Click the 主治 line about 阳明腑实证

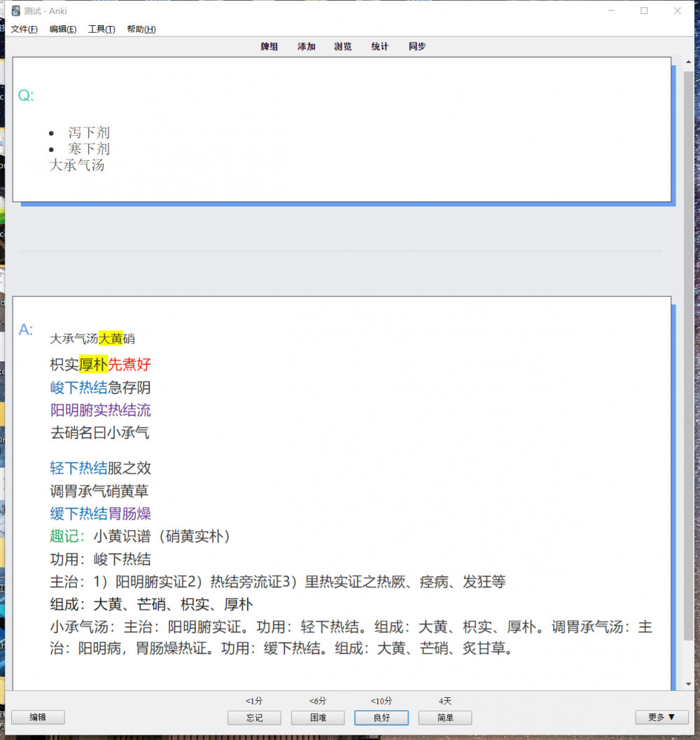[x=278, y=581]
